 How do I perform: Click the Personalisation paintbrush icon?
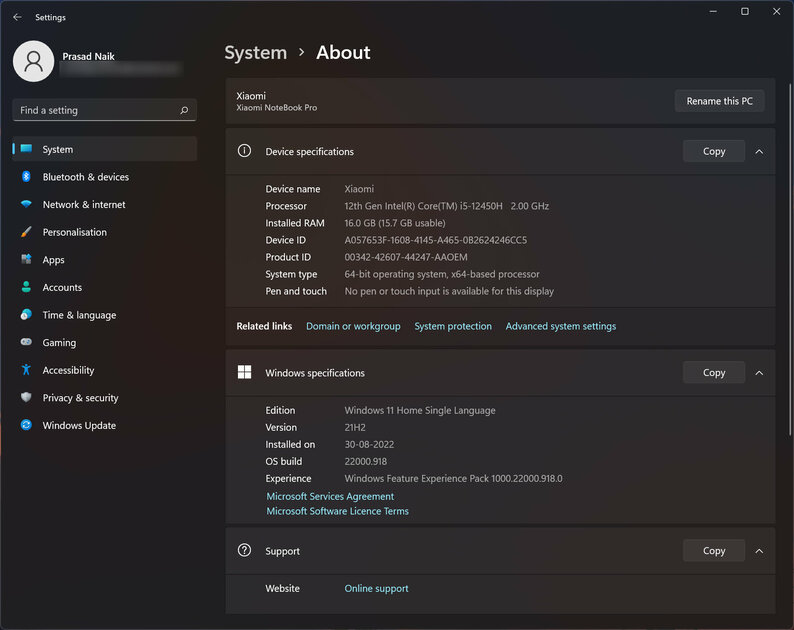[26, 232]
